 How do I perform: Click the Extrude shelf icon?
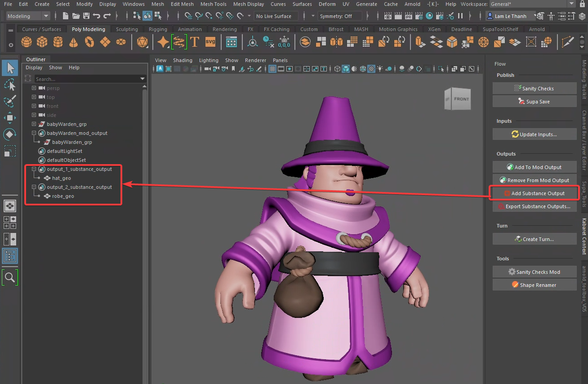click(x=420, y=42)
